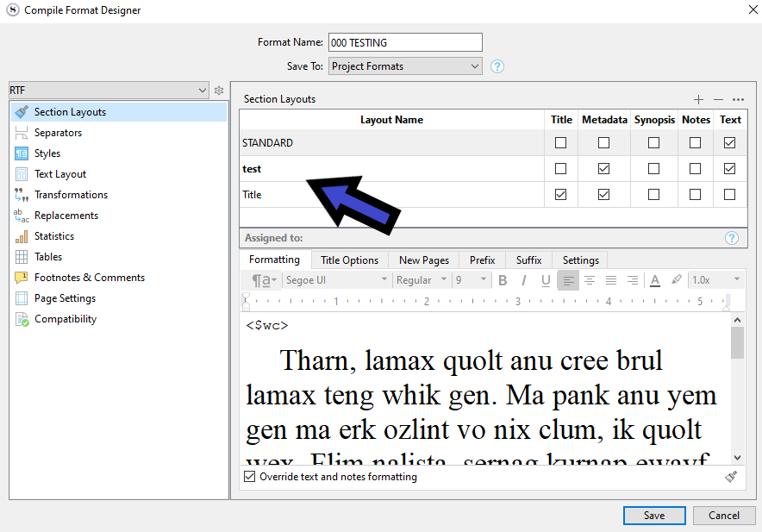Enable Title checkbox for STANDARD layout
This screenshot has height=532, width=762.
pos(561,143)
